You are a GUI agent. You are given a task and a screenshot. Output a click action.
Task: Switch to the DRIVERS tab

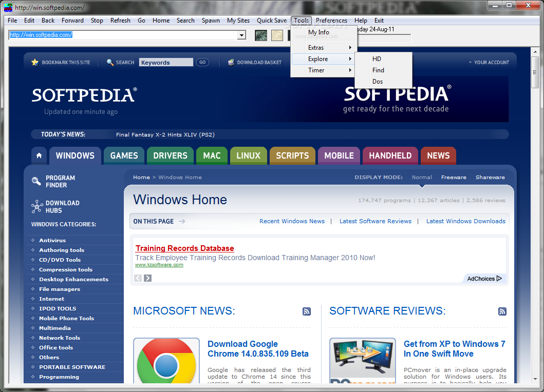coord(171,155)
